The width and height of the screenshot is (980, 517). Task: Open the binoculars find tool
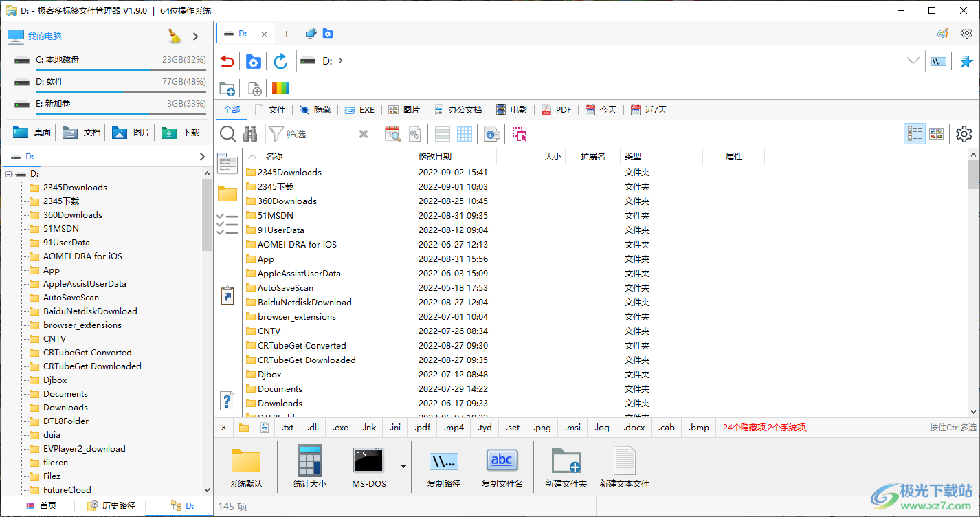point(250,134)
